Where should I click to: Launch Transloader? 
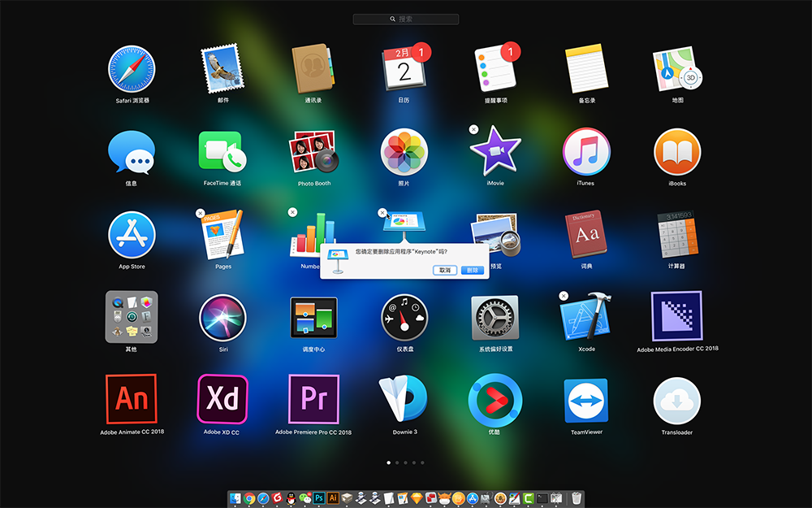point(677,401)
